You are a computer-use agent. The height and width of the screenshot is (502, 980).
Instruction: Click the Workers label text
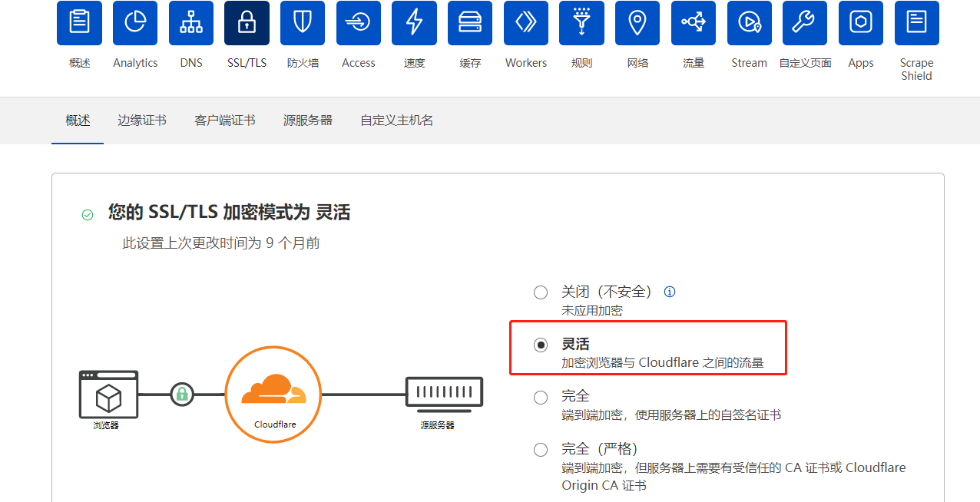(x=526, y=63)
